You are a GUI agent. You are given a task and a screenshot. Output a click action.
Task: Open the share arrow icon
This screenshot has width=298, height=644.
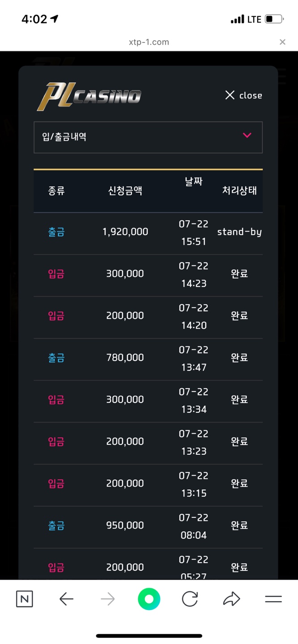click(x=231, y=599)
